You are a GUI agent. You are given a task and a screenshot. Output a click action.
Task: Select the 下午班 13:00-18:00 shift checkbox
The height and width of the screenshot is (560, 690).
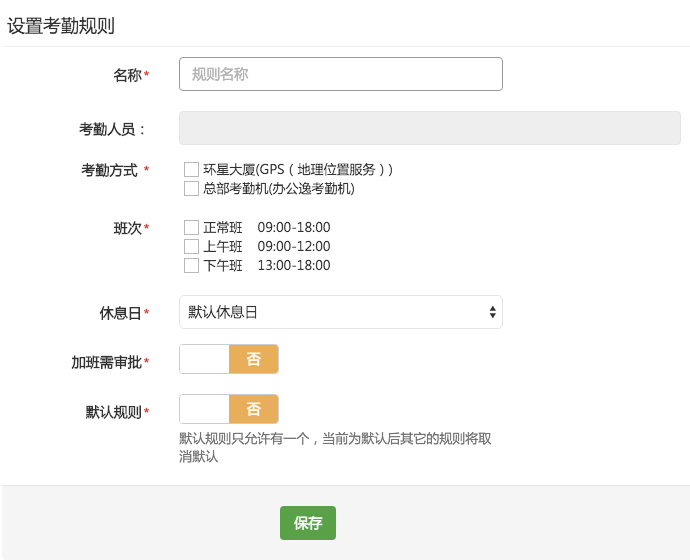(x=191, y=265)
